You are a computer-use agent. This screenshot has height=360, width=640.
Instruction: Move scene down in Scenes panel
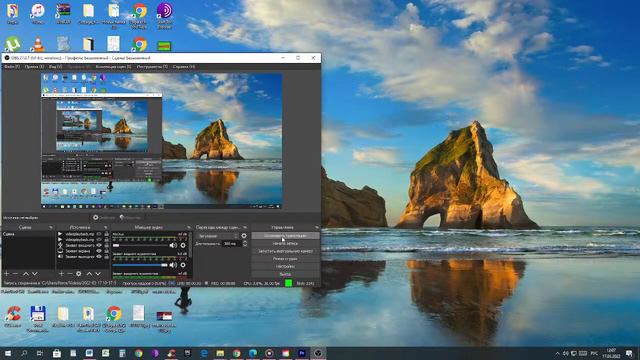click(x=35, y=273)
